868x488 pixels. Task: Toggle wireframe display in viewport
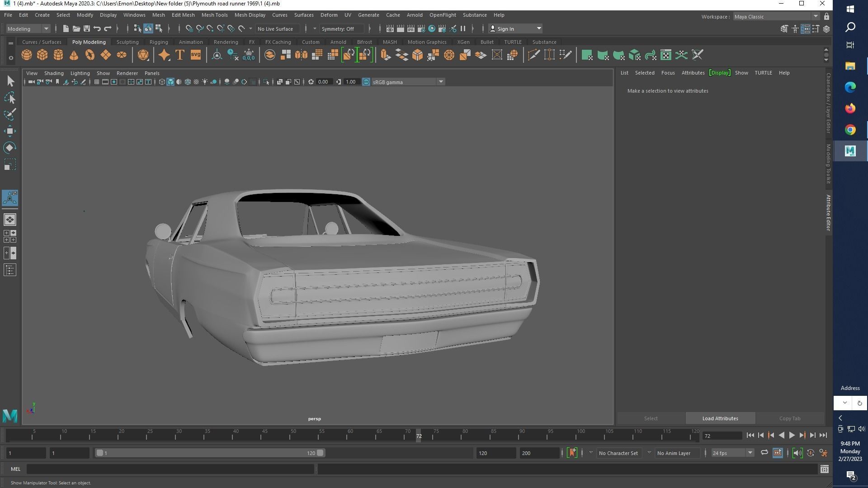point(162,82)
